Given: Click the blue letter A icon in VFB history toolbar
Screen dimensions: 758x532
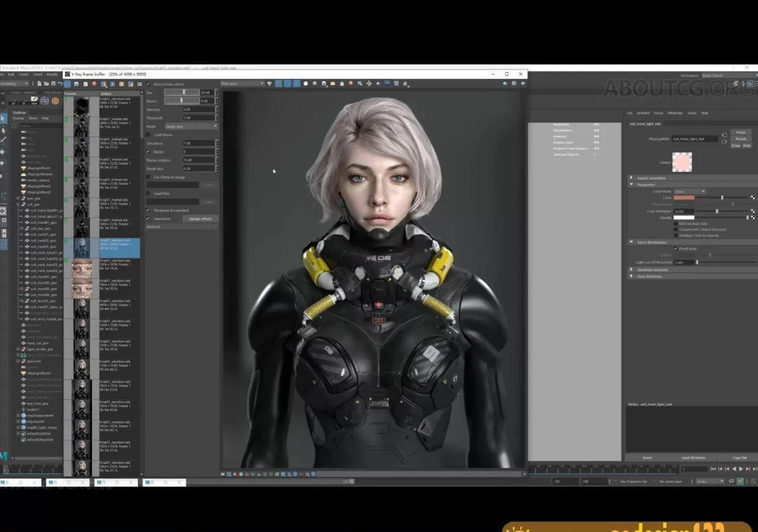Looking at the screenshot, I should point(112,84).
